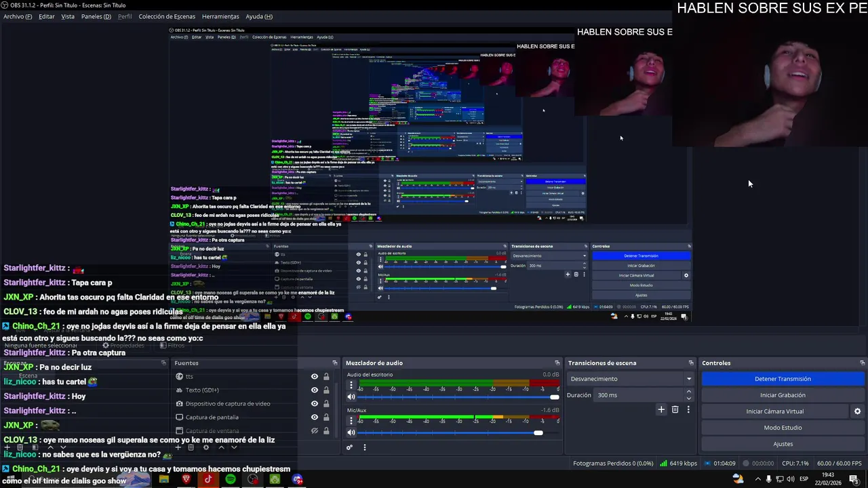This screenshot has width=868, height=488.
Task: Add a new source with the plus icon
Action: pyautogui.click(x=178, y=447)
